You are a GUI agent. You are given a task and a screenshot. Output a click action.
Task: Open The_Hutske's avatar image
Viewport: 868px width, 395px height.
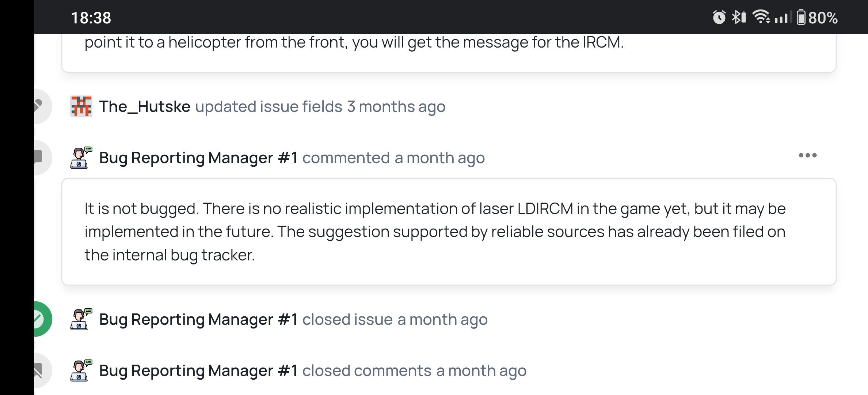pyautogui.click(x=81, y=106)
